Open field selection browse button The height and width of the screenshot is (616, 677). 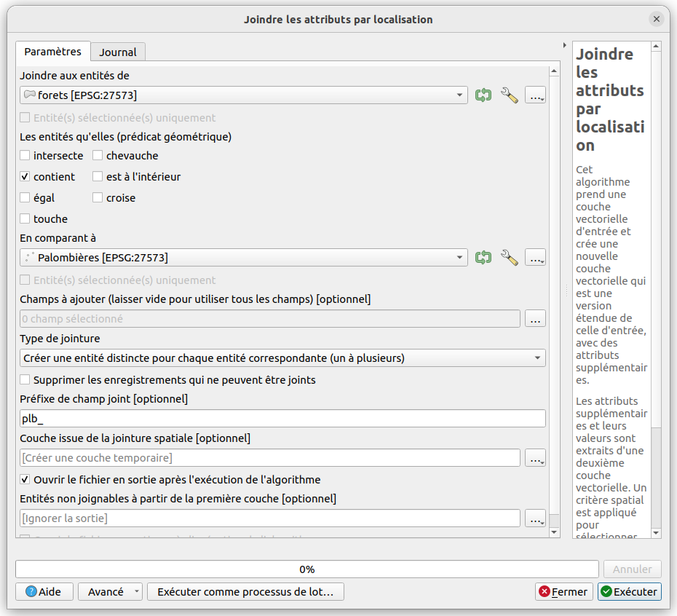click(535, 319)
